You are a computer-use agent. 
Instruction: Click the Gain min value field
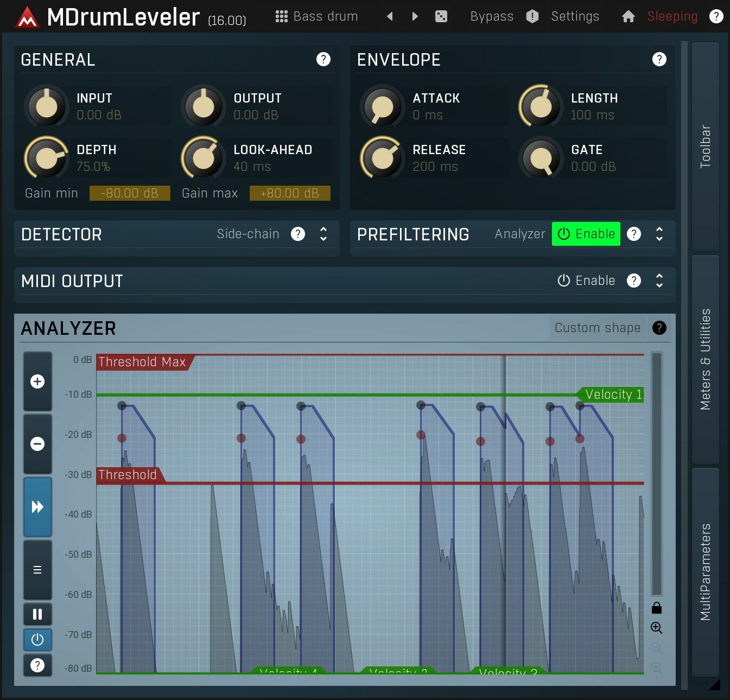point(130,193)
